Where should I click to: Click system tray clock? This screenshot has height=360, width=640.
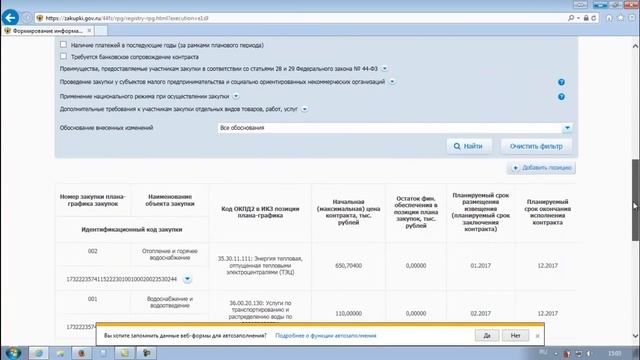[x=614, y=353]
